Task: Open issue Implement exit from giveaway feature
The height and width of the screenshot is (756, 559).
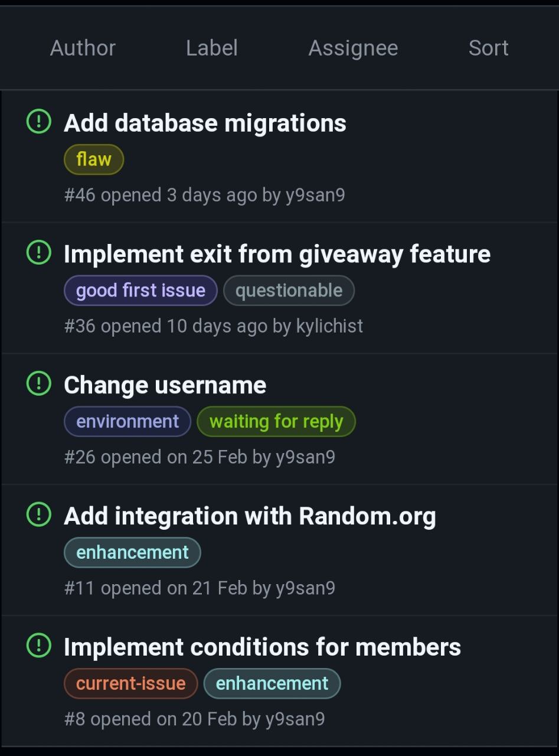Action: click(x=277, y=255)
